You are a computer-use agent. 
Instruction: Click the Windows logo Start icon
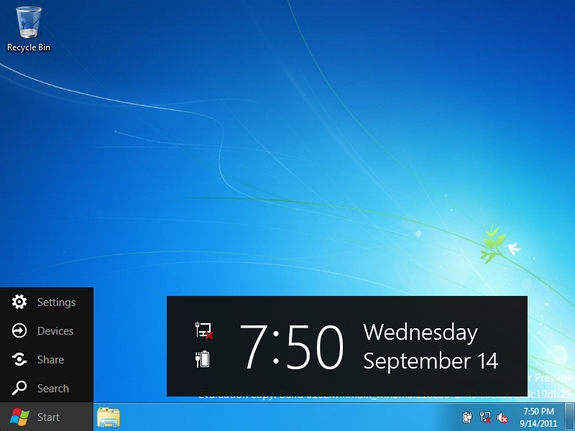(19, 417)
